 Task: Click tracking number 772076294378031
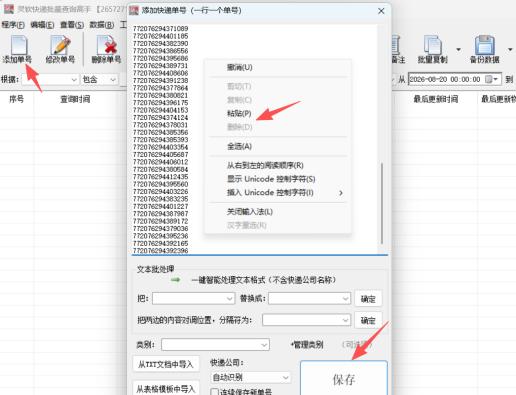pyautogui.click(x=161, y=125)
